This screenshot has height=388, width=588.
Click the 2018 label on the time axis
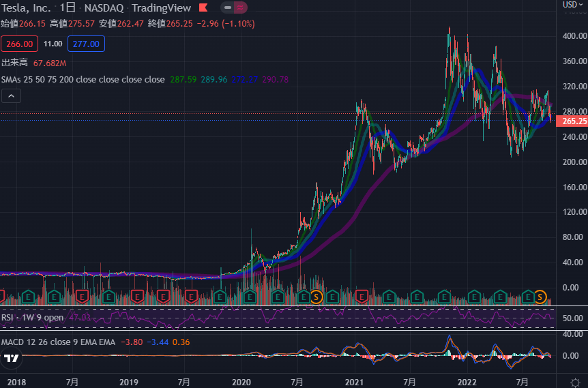pyautogui.click(x=16, y=383)
